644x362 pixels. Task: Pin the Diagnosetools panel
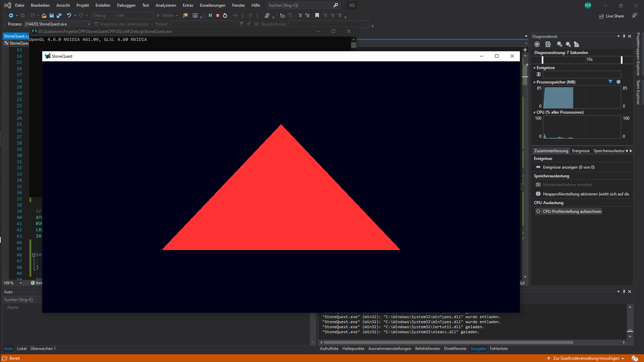624,36
